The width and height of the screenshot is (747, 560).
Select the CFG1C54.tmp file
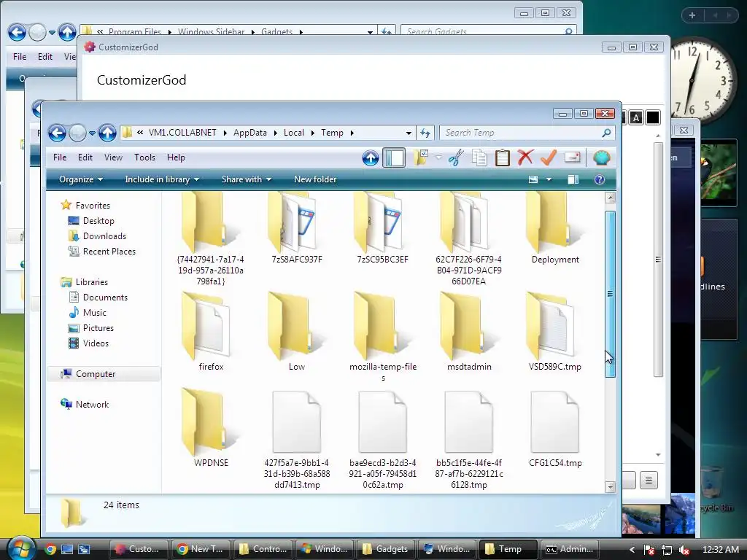(555, 428)
